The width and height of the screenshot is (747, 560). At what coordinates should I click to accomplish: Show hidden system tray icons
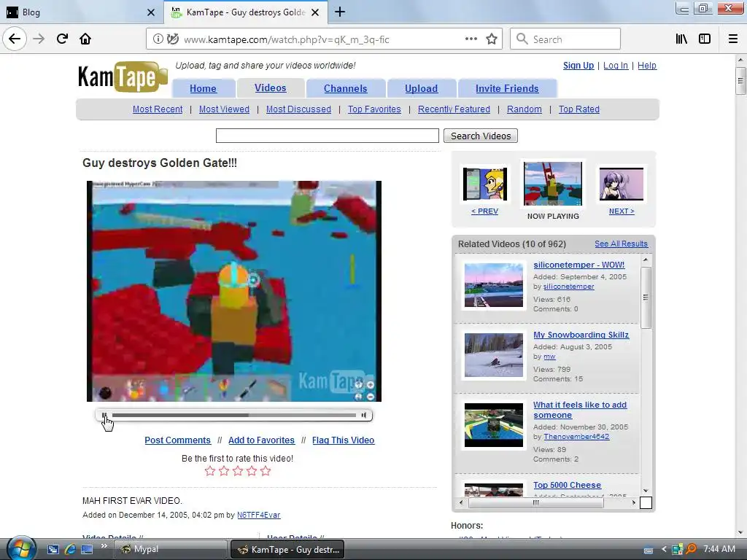(x=664, y=550)
